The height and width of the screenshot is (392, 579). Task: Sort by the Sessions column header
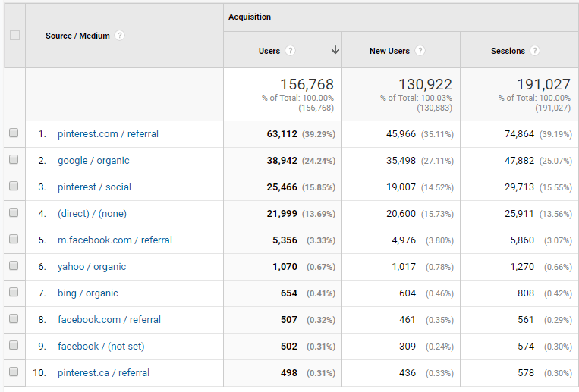point(508,51)
